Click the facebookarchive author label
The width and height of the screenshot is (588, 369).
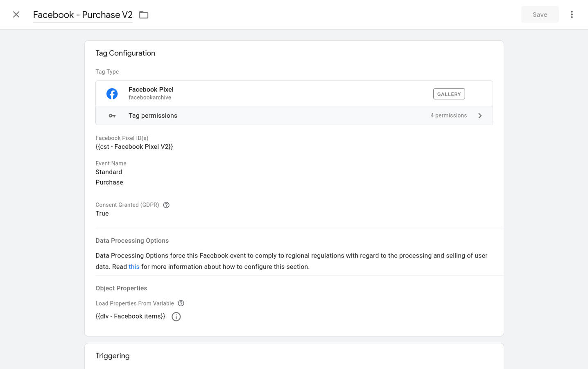pos(150,98)
